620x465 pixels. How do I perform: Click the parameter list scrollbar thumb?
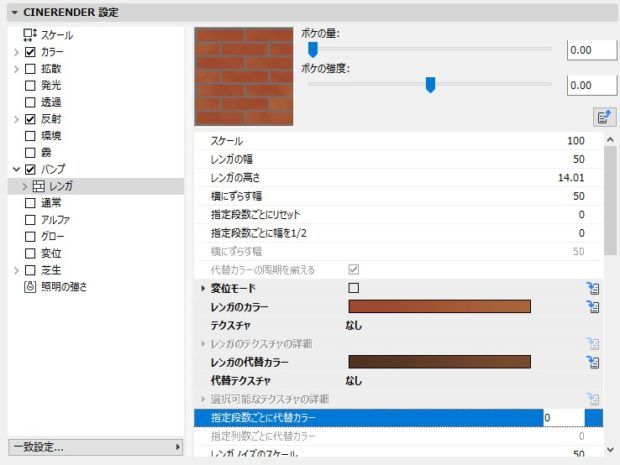610,200
